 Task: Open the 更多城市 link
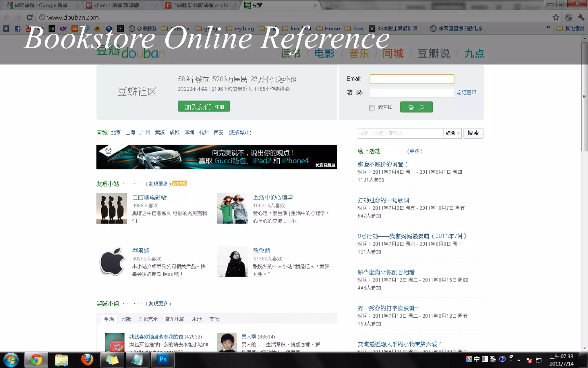[240, 132]
